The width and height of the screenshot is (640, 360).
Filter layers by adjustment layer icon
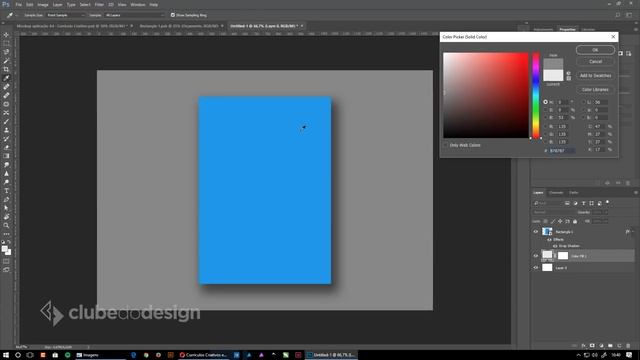pos(576,203)
